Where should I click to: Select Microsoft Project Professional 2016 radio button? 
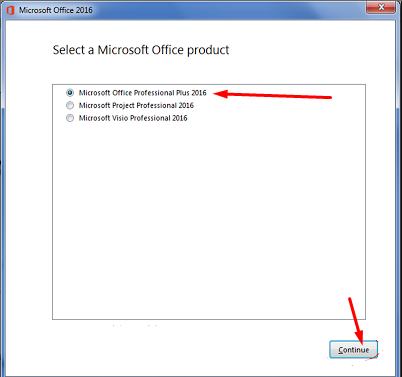pyautogui.click(x=70, y=105)
